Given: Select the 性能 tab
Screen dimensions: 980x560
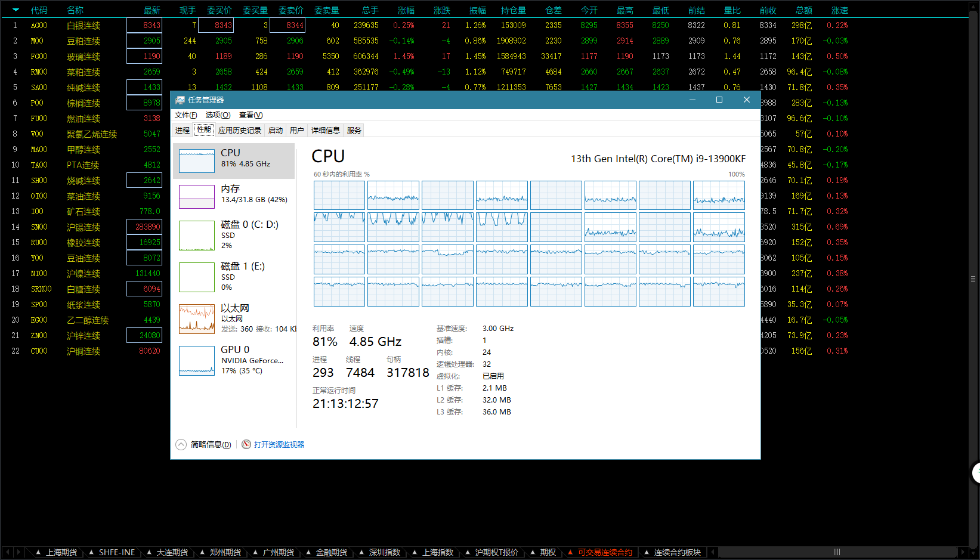Looking at the screenshot, I should point(204,129).
